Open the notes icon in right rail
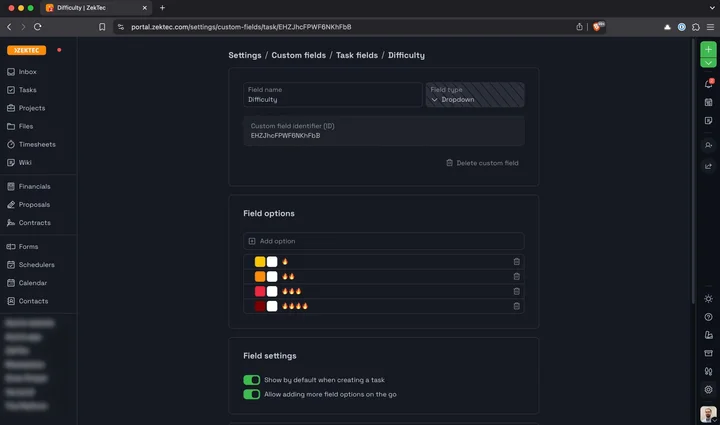720x425 pixels. (709, 120)
